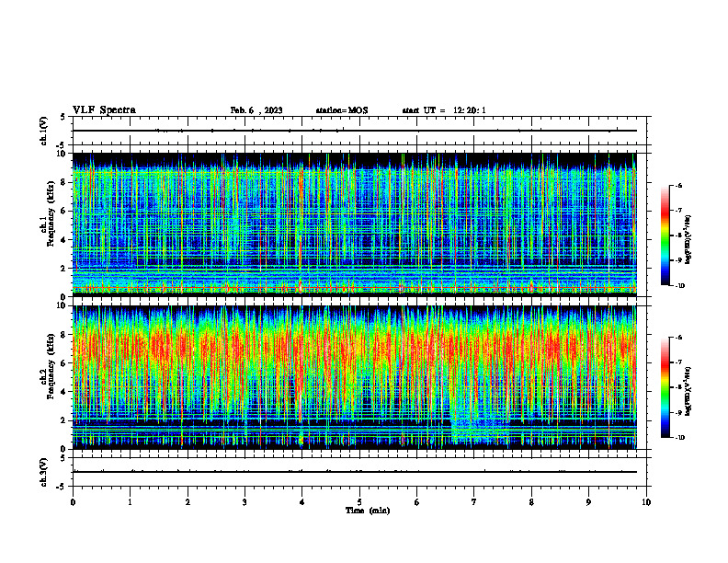
Task: Click time axis tick label "3"
Action: coord(245,502)
